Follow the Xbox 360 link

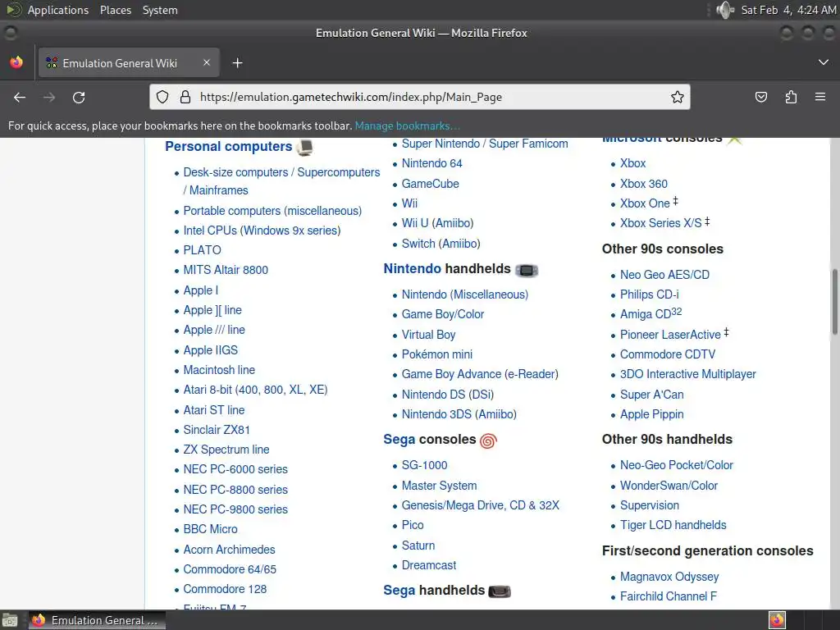click(x=643, y=184)
